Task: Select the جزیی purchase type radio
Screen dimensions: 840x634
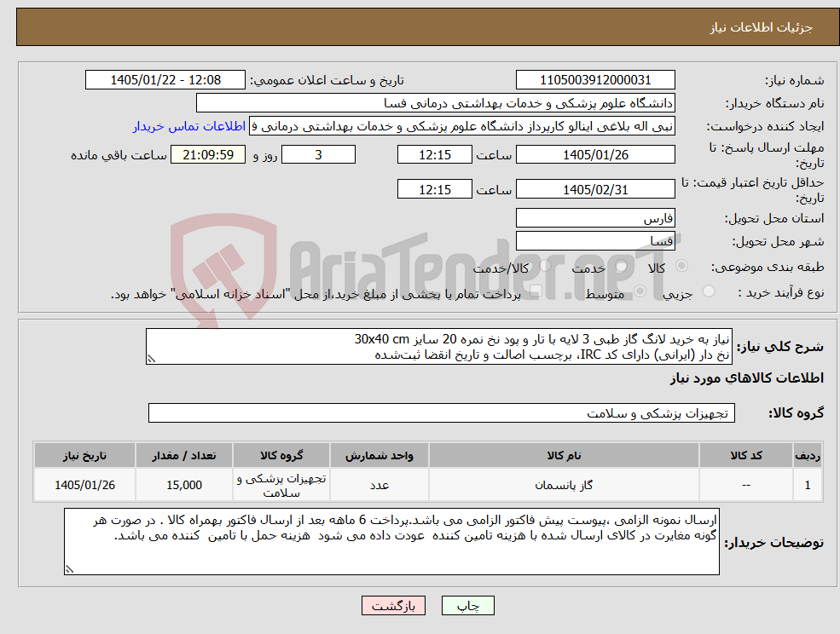Action: 709,291
